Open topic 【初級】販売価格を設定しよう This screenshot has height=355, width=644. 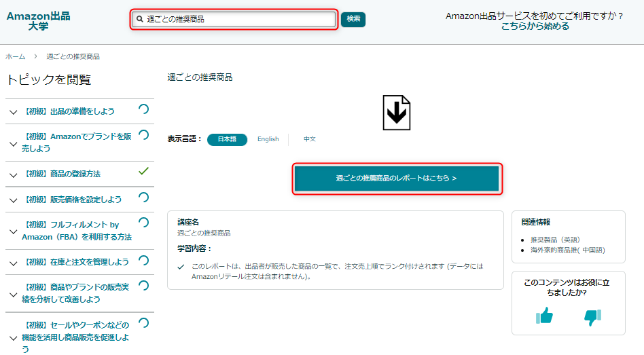coord(72,200)
